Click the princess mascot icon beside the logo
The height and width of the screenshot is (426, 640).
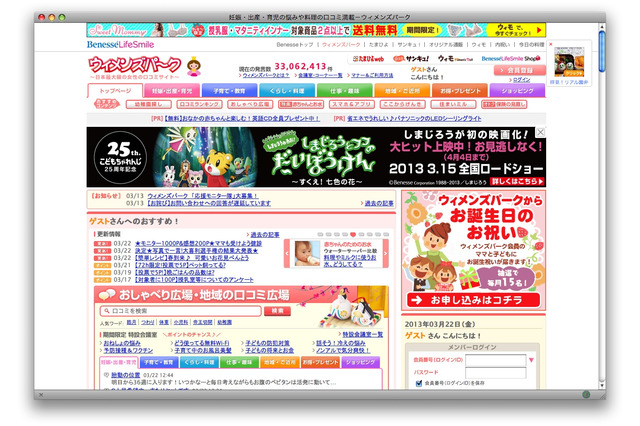pos(194,68)
